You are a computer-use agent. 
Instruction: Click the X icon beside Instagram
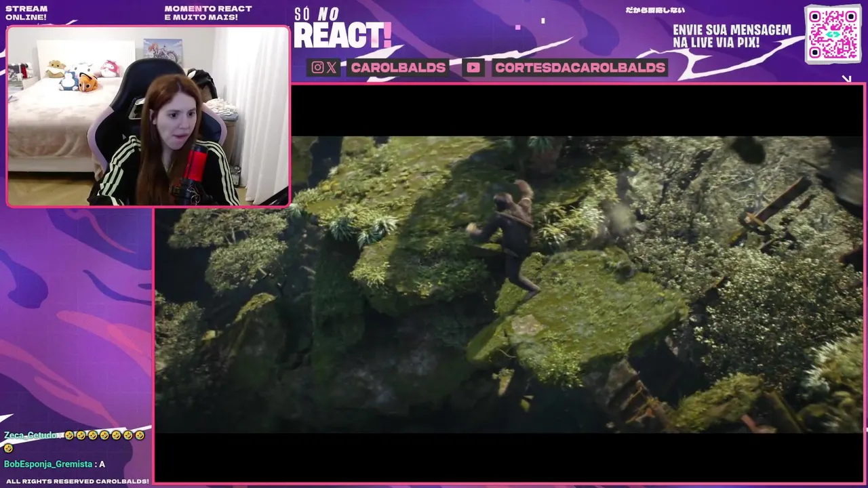coord(331,68)
